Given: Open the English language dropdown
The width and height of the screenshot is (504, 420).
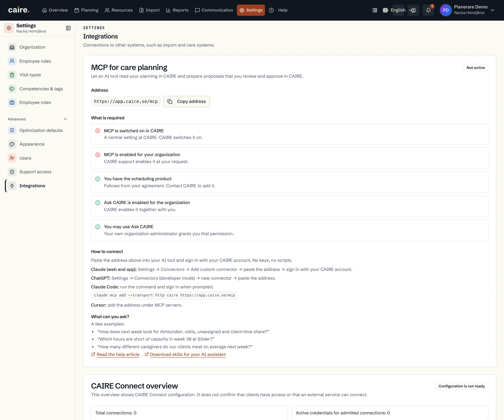Looking at the screenshot, I should [398, 10].
